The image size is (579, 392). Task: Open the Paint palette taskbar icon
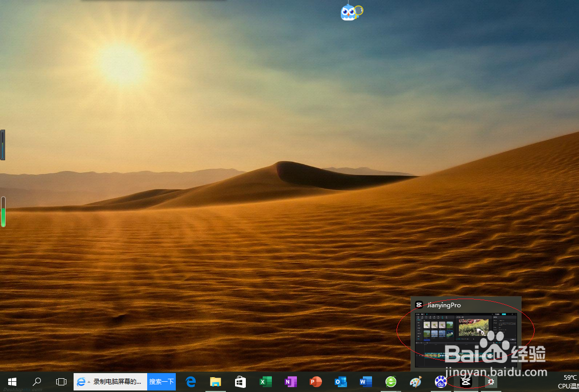tap(416, 382)
